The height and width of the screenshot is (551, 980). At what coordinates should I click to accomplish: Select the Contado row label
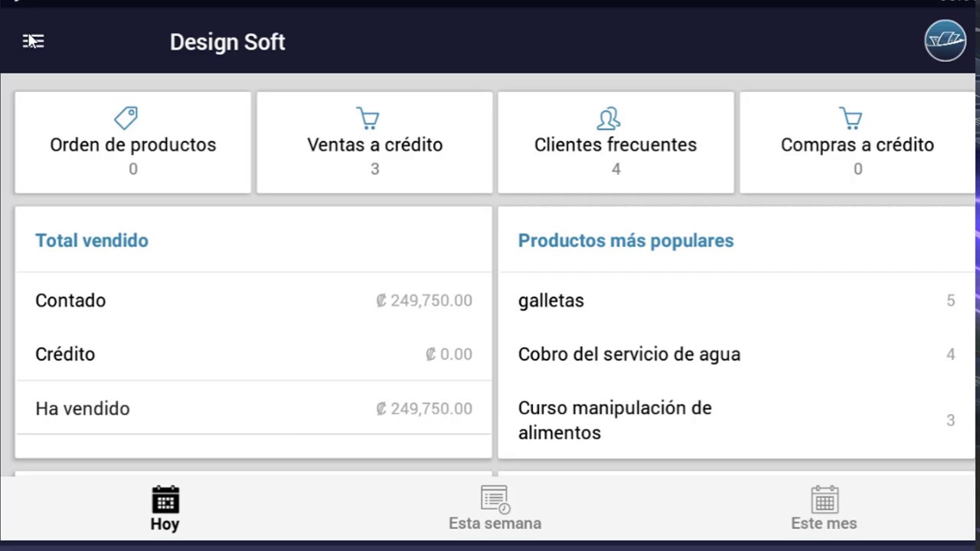pos(70,301)
